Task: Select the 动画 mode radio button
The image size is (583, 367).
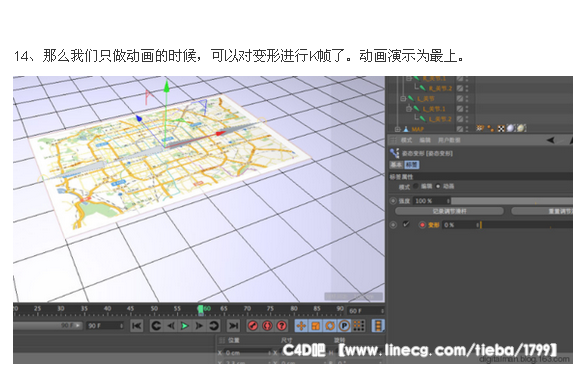Action: (x=438, y=186)
